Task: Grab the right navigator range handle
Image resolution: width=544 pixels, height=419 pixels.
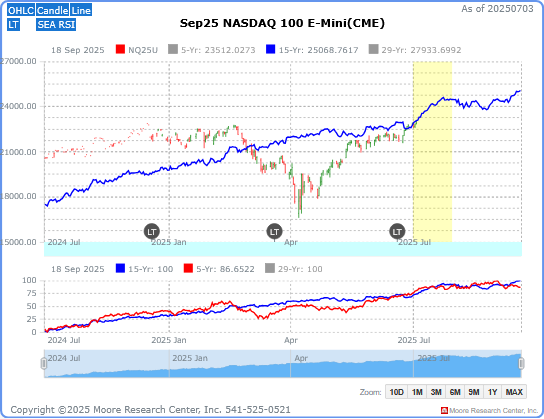Action: point(521,364)
